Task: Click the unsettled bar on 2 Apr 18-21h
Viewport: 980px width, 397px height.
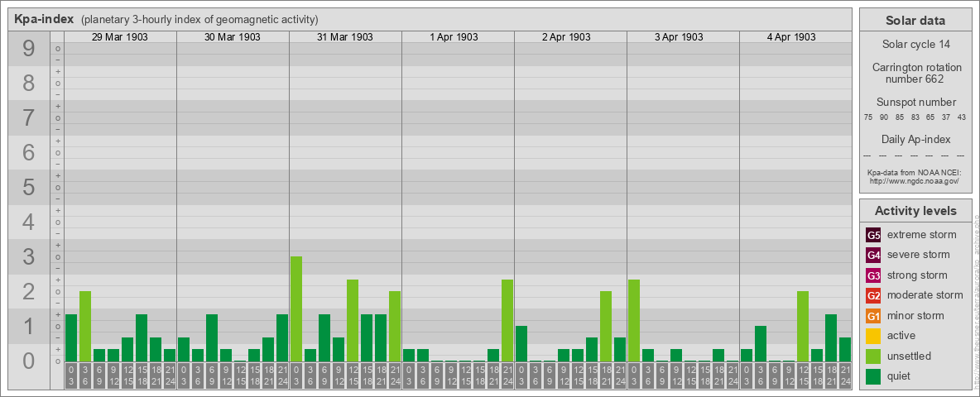Action: [606, 327]
